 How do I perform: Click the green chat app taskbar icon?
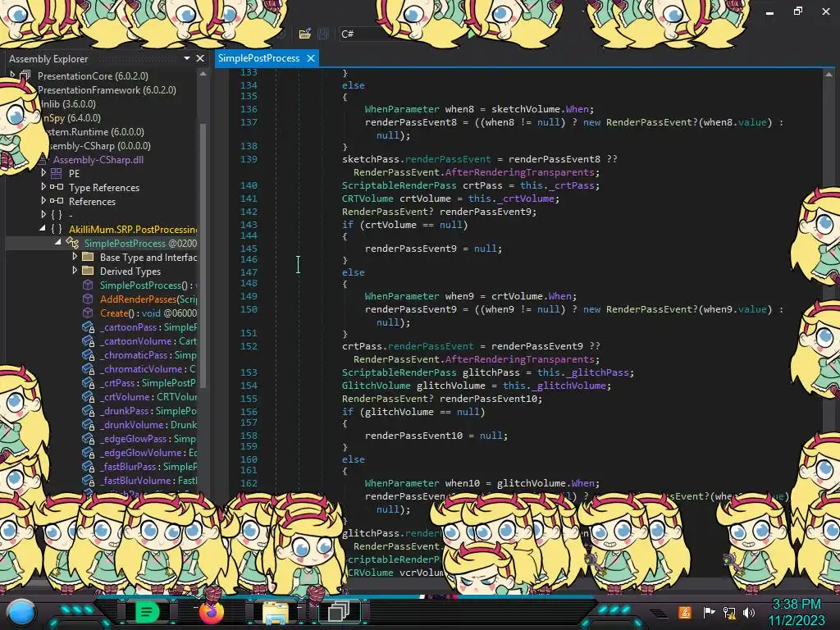[147, 612]
